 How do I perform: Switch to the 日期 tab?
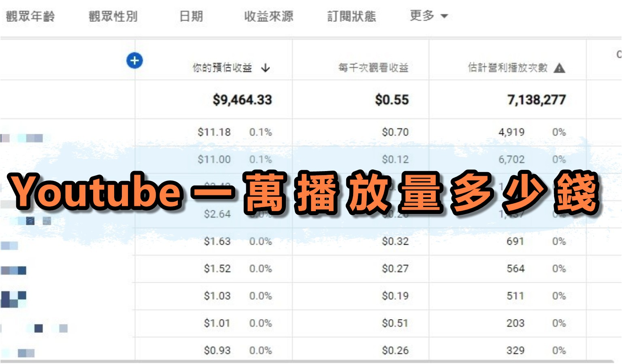point(191,16)
